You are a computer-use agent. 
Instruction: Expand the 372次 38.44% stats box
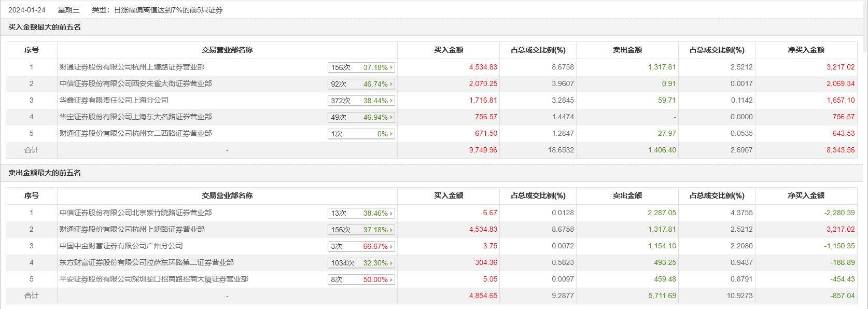pyautogui.click(x=361, y=101)
